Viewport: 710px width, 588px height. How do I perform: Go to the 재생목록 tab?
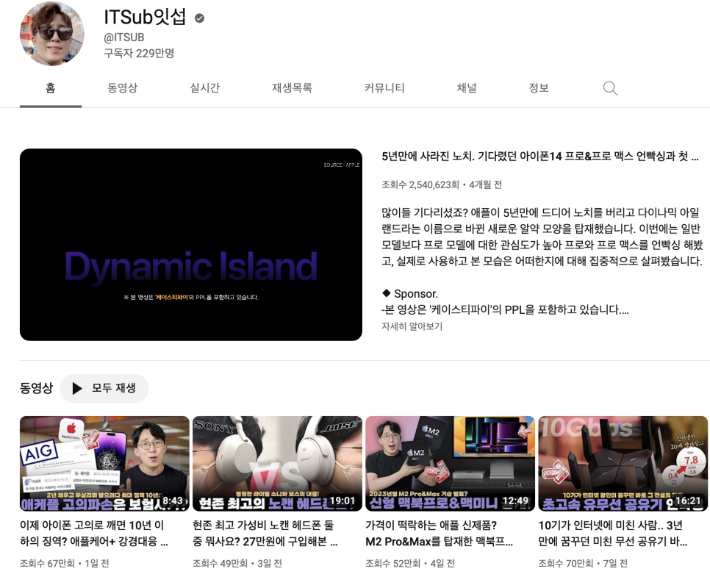tap(292, 87)
